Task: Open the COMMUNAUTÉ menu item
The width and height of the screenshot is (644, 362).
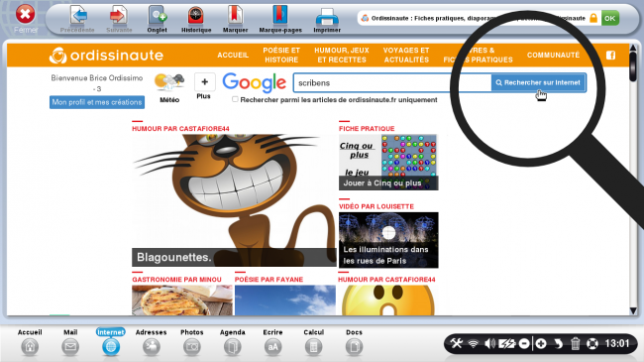Action: tap(553, 56)
